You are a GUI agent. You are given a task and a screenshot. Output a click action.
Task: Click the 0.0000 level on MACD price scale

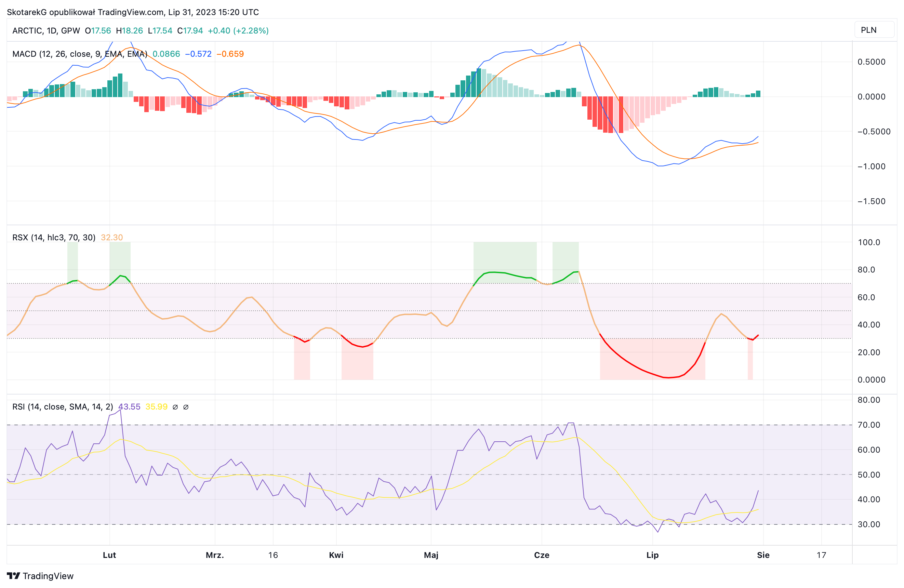(871, 96)
